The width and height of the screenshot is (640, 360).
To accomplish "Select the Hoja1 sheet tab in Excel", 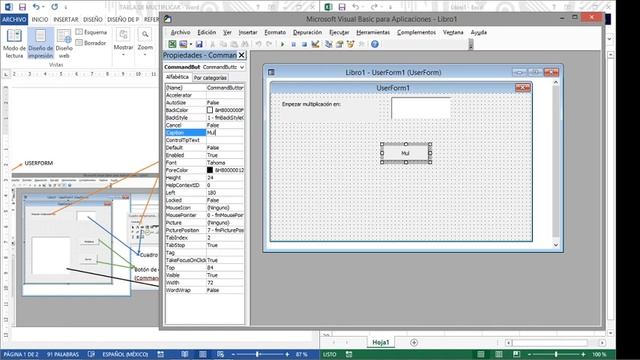I will 380,342.
